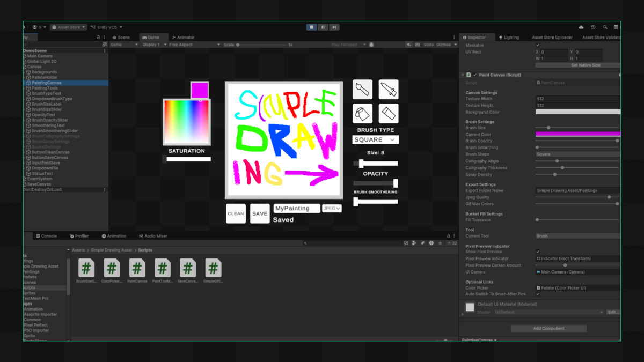Select the paintbrush tool in the game view
Image resolution: width=644 pixels, height=362 pixels.
(x=362, y=90)
